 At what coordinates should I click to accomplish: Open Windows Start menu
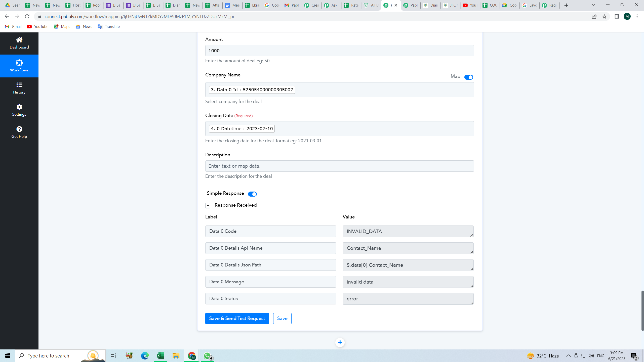point(8,355)
